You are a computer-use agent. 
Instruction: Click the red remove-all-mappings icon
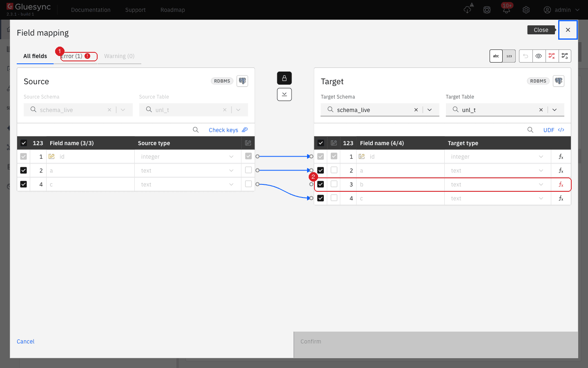coord(552,56)
